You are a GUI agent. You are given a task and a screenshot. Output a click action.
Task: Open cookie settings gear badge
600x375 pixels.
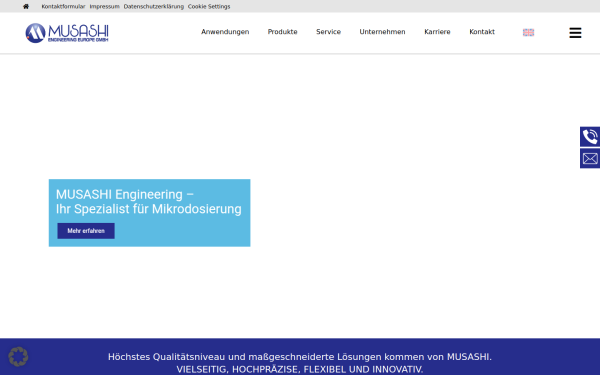pyautogui.click(x=18, y=357)
